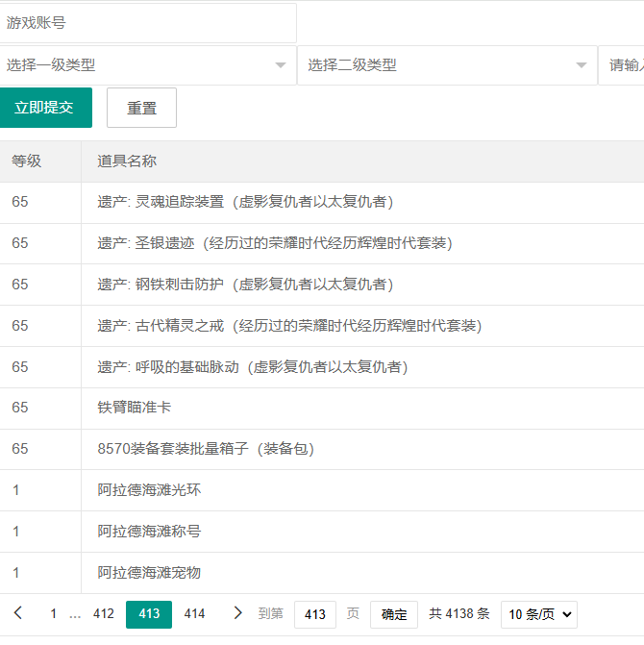This screenshot has width=644, height=645.
Task: Focus the 游戏账号 input field
Action: pos(148,23)
